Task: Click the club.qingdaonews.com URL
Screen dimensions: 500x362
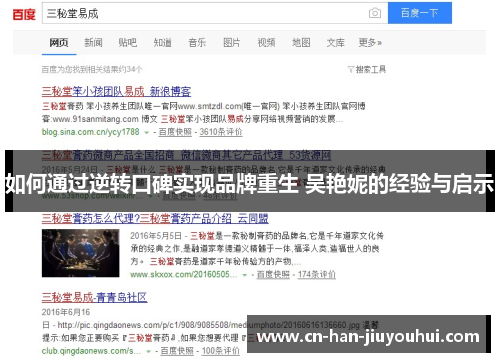Action: point(92,351)
